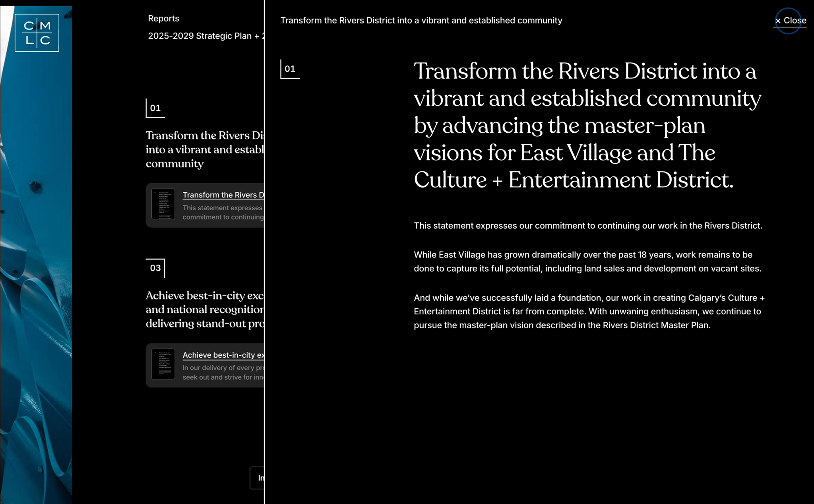Open the Reports breadcrumb link
The height and width of the screenshot is (504, 814).
(163, 19)
